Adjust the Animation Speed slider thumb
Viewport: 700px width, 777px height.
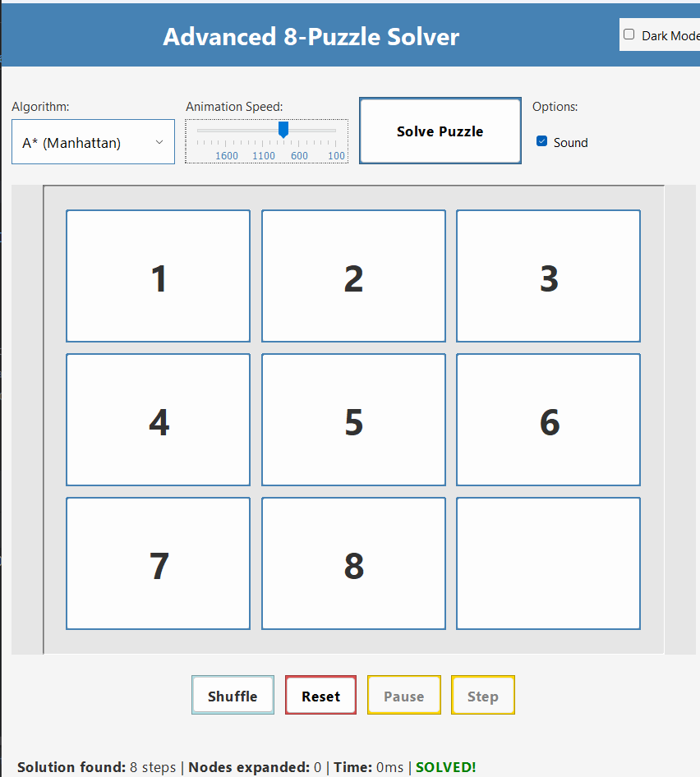click(x=283, y=130)
